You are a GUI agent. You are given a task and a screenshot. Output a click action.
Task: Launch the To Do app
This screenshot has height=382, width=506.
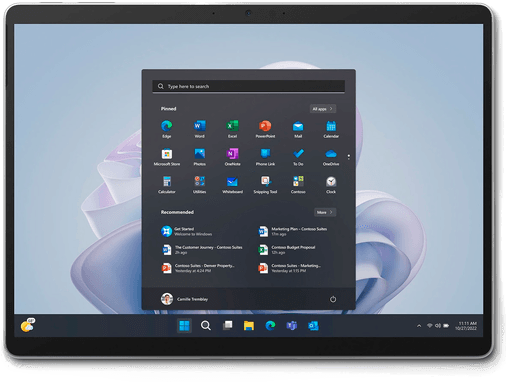(298, 157)
